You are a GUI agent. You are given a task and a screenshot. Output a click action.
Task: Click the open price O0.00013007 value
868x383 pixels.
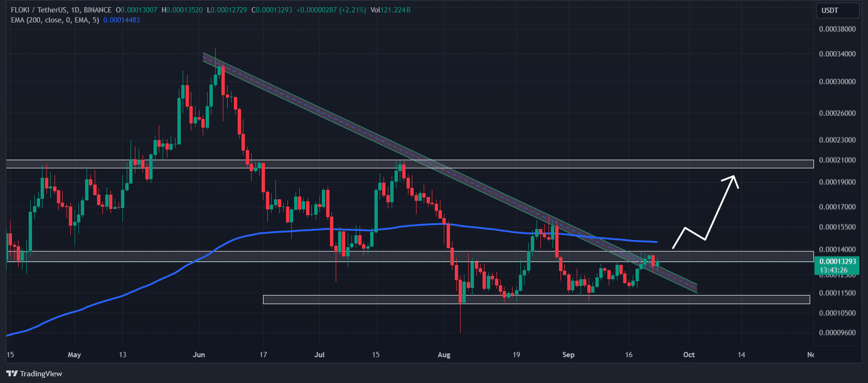(136, 10)
